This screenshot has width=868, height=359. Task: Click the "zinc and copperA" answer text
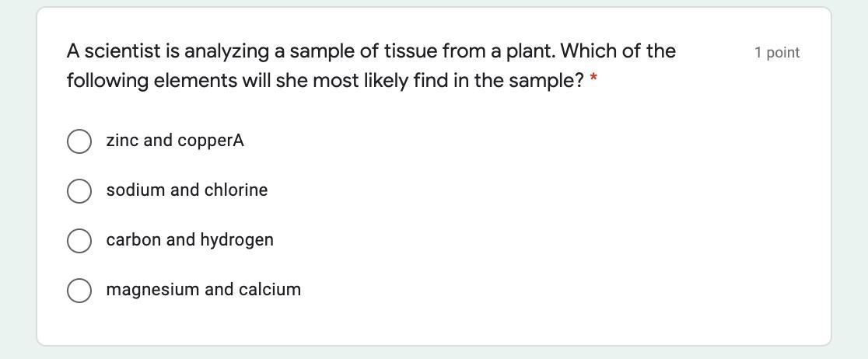click(x=175, y=141)
